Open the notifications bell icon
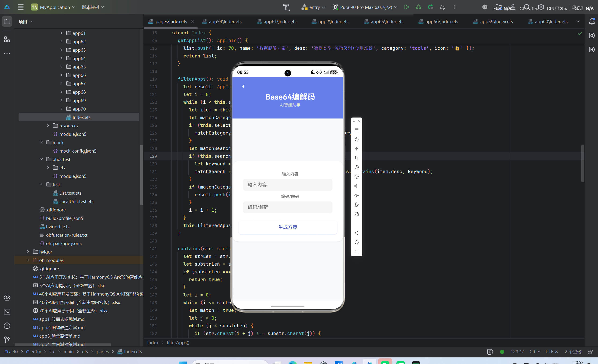Viewport: 598px width, 364px height. [592, 21]
